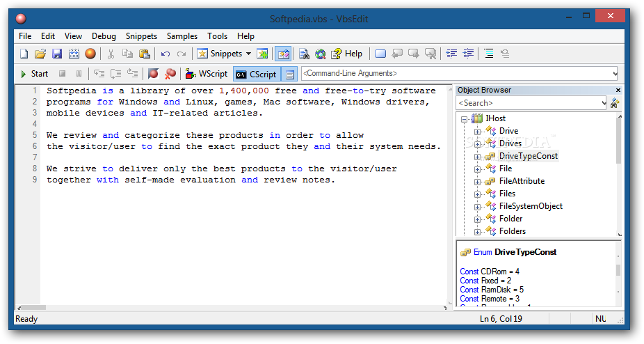Increase indent of selected lines
The height and width of the screenshot is (344, 644).
(451, 54)
